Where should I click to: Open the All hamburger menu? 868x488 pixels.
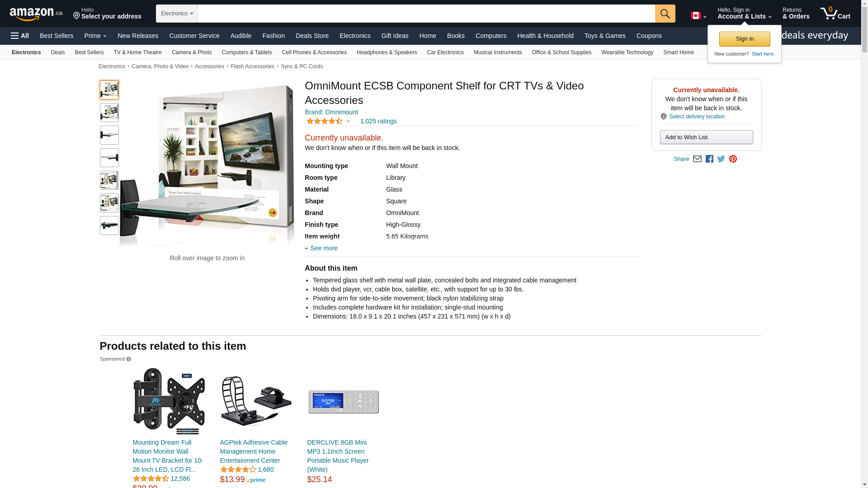20,36
